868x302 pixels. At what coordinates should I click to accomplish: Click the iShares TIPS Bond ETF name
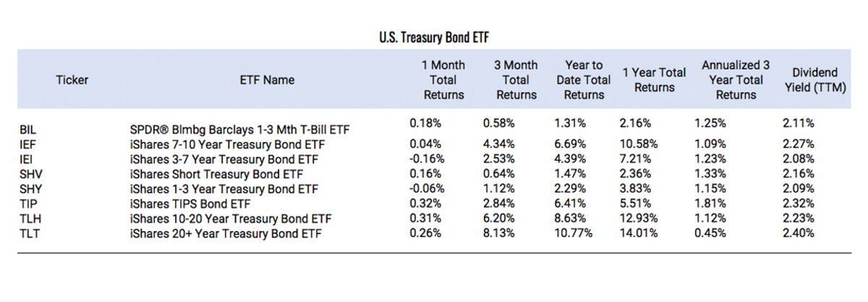[x=184, y=204]
